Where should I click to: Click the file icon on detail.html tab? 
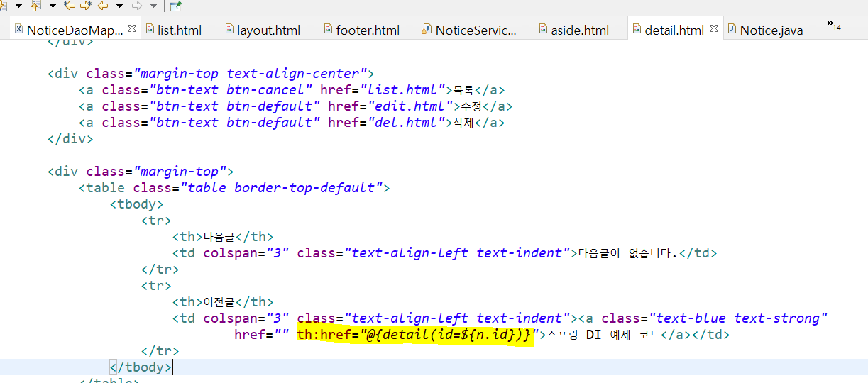click(637, 30)
